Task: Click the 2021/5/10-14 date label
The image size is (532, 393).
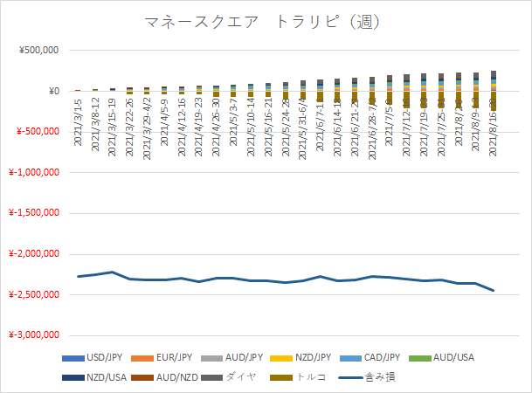Action: pyautogui.click(x=251, y=128)
